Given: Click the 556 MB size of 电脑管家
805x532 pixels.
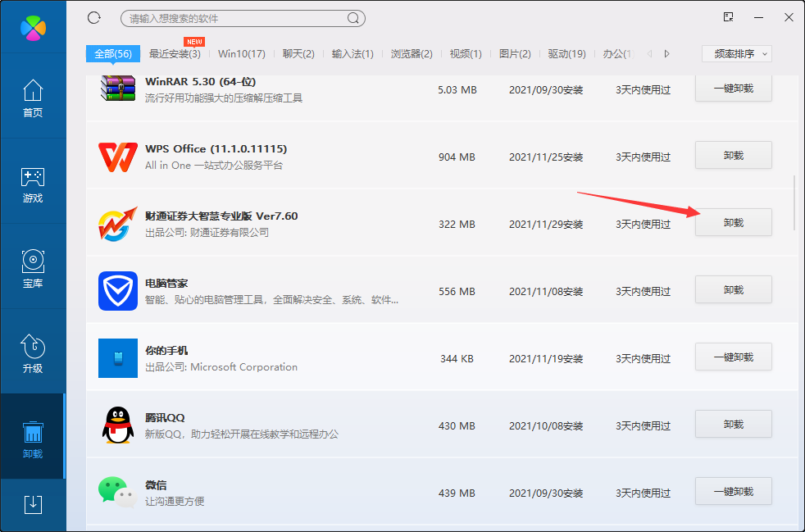Looking at the screenshot, I should [x=457, y=292].
